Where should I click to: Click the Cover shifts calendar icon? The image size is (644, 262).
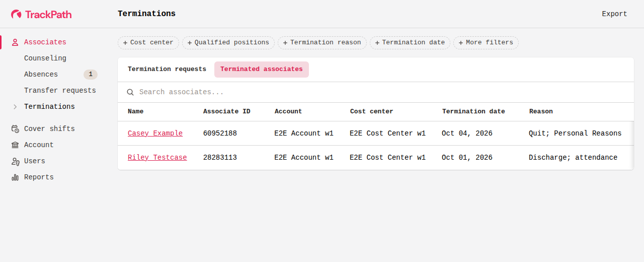(x=15, y=129)
